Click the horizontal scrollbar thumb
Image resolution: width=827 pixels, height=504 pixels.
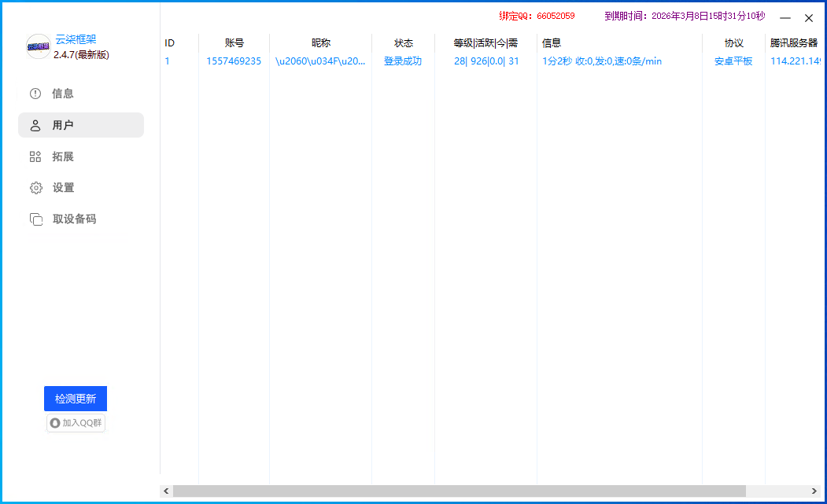click(x=459, y=491)
